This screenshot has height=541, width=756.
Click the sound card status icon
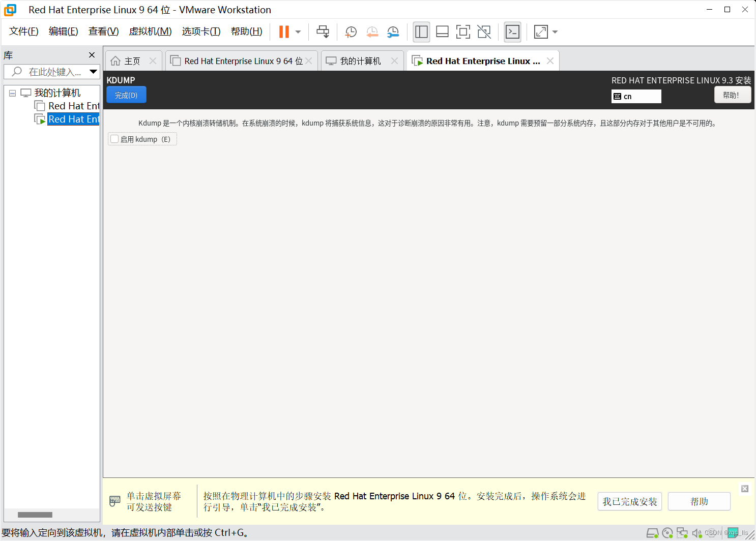pyautogui.click(x=696, y=533)
